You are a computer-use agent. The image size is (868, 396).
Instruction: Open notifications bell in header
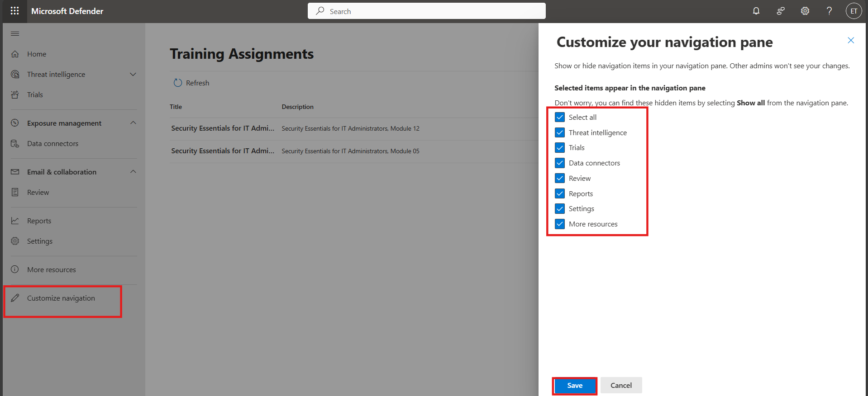tap(756, 11)
